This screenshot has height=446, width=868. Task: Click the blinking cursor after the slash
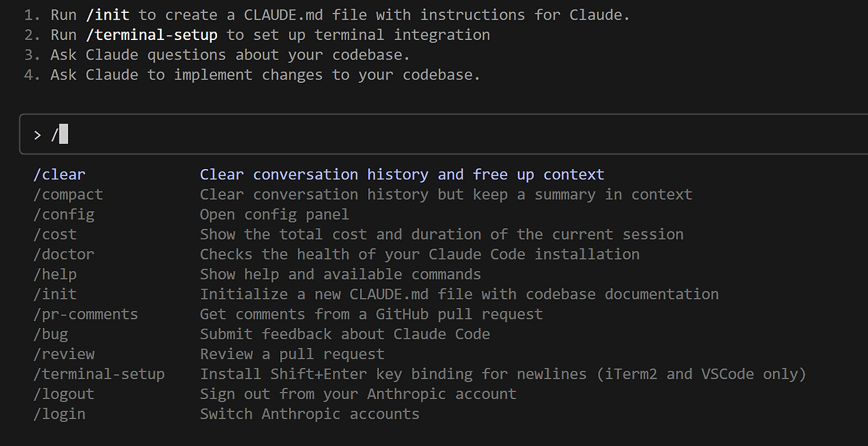coord(61,134)
